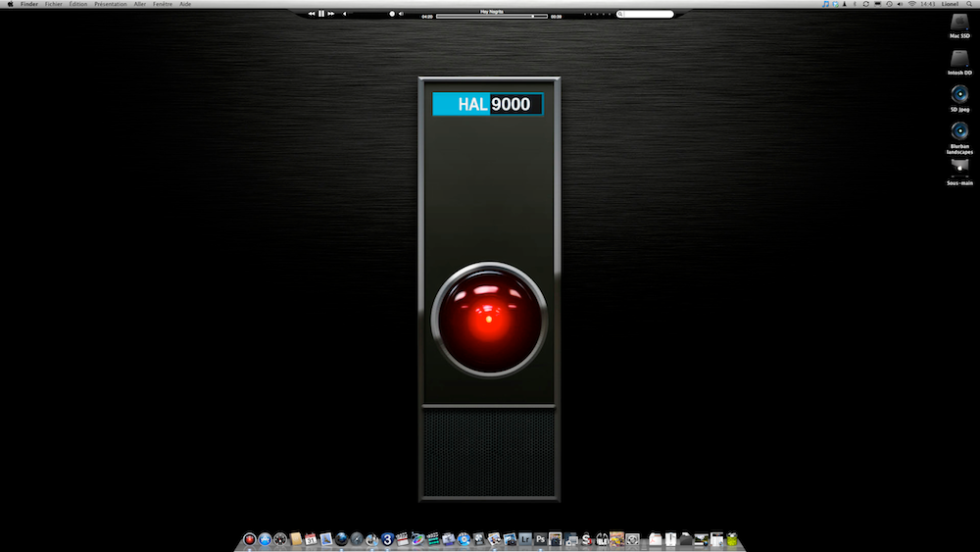This screenshot has height=552, width=980.
Task: Open the Fenêtre menu
Action: pos(163,4)
